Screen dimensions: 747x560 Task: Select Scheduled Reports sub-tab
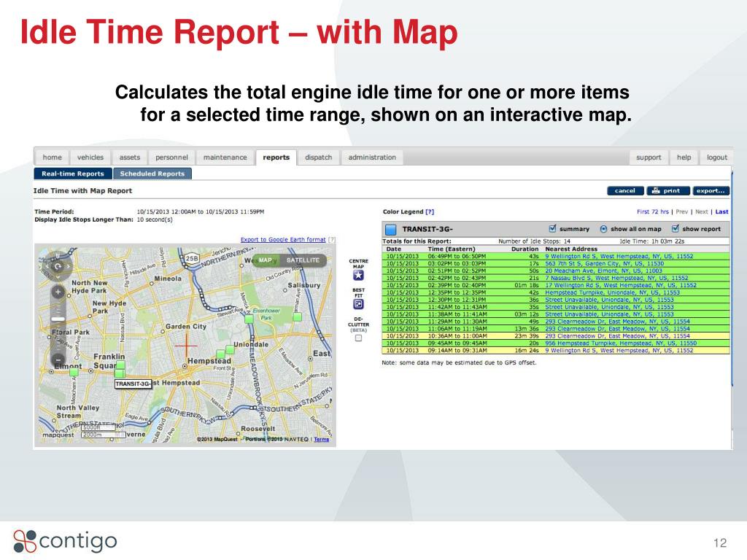[152, 174]
